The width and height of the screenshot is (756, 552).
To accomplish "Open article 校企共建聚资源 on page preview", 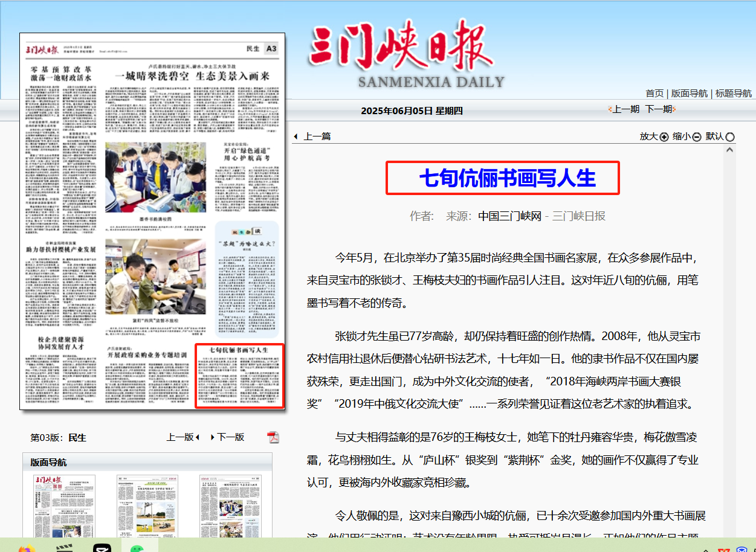I will (x=60, y=343).
